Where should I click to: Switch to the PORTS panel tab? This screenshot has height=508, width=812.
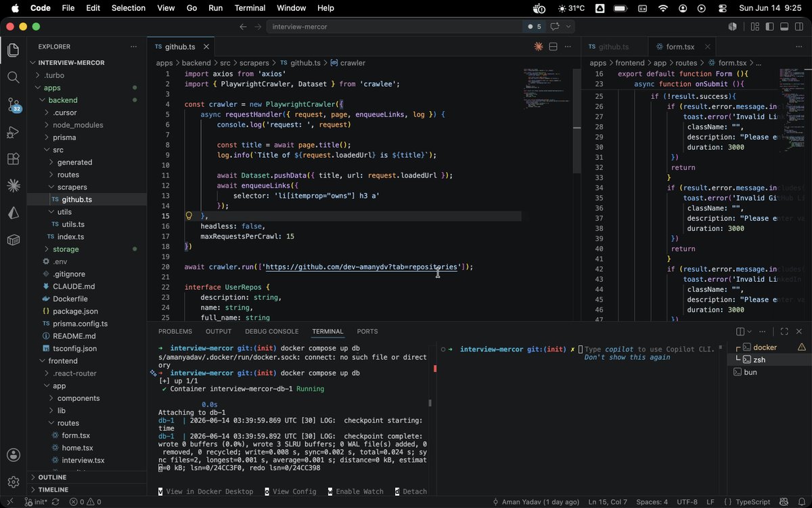[367, 331]
